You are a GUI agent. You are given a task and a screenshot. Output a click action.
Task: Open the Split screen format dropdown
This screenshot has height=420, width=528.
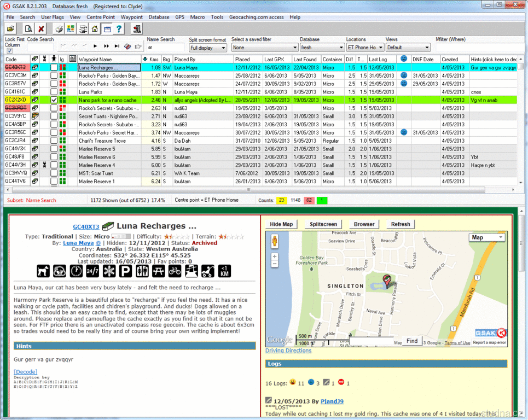[x=207, y=48]
